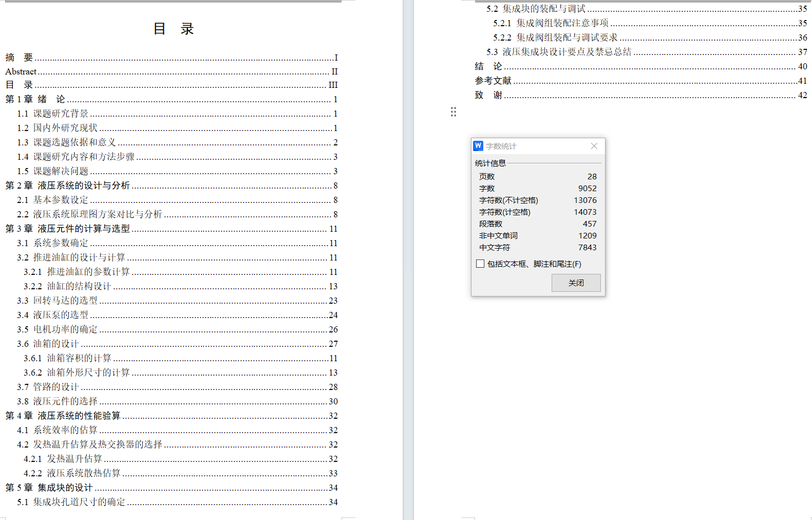Open 5.1 集成块孔道尺寸的确定 entry
The image size is (812, 520).
point(177,502)
